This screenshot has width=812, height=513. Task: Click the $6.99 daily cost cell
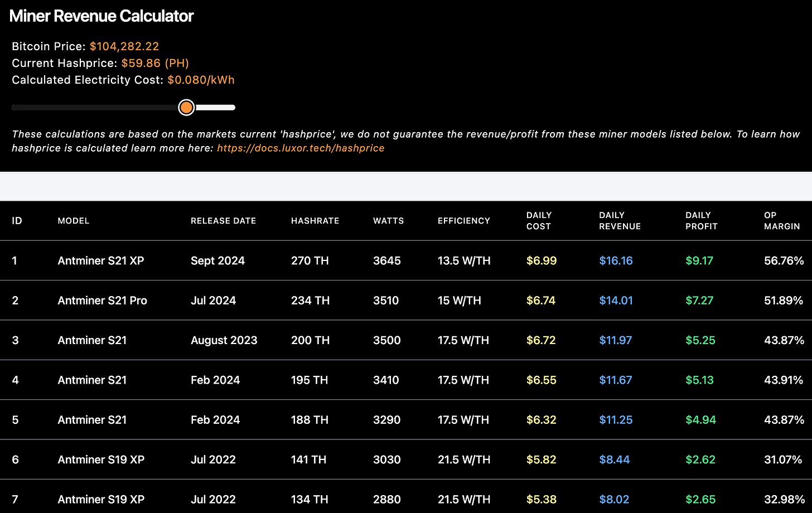coord(542,260)
